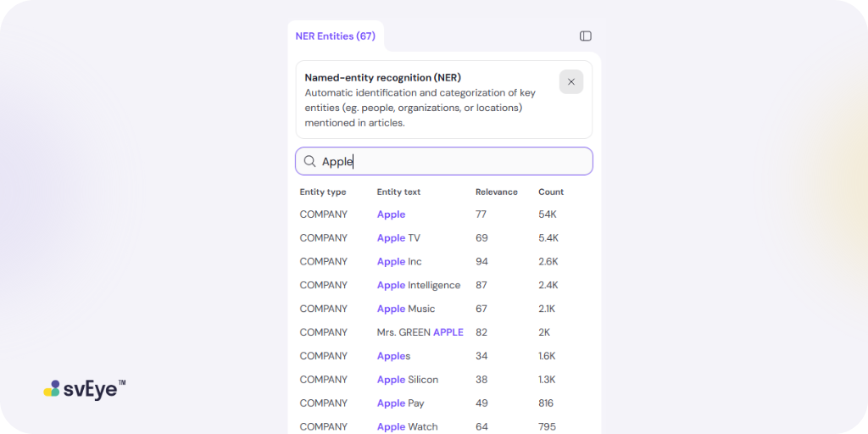Sort by Count column header
This screenshot has width=868, height=434.
point(551,192)
